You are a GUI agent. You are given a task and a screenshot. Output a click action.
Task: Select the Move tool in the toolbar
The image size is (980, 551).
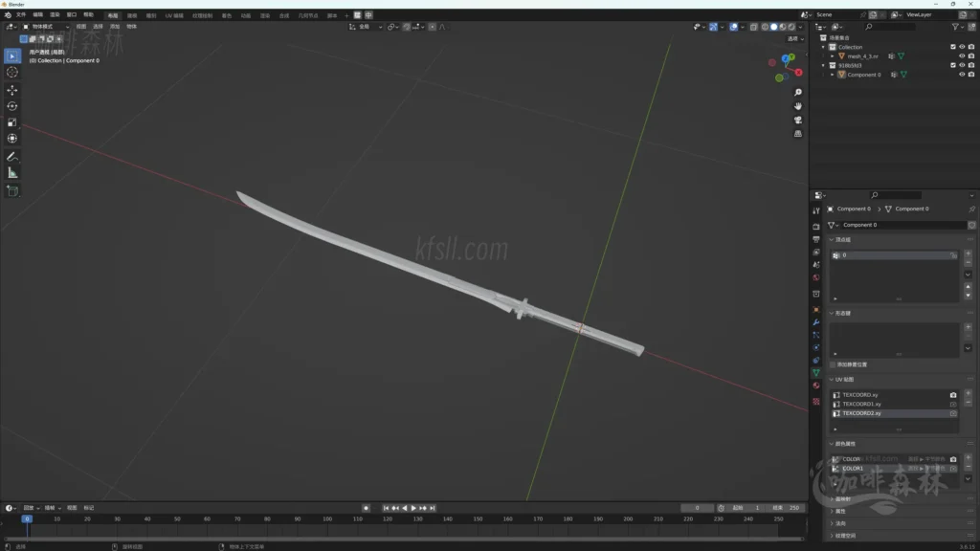(12, 89)
